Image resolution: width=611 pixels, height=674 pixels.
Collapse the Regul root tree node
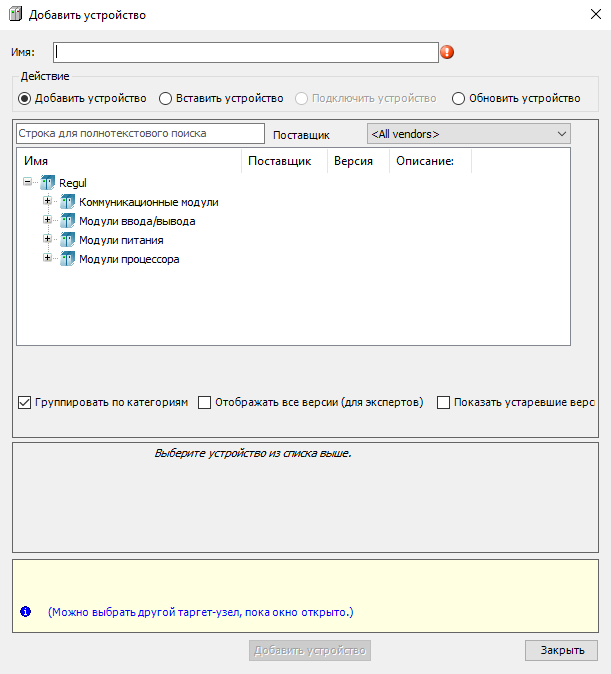[x=27, y=183]
